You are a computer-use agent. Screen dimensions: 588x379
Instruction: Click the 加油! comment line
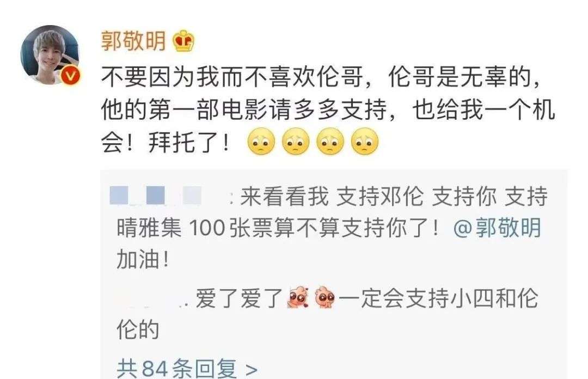click(x=143, y=259)
